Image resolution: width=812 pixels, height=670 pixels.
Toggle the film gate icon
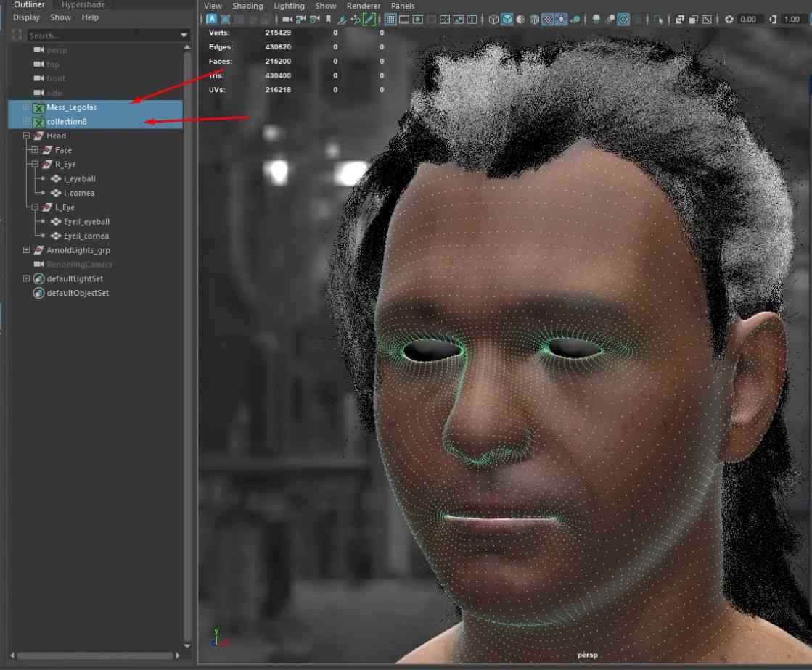404,19
